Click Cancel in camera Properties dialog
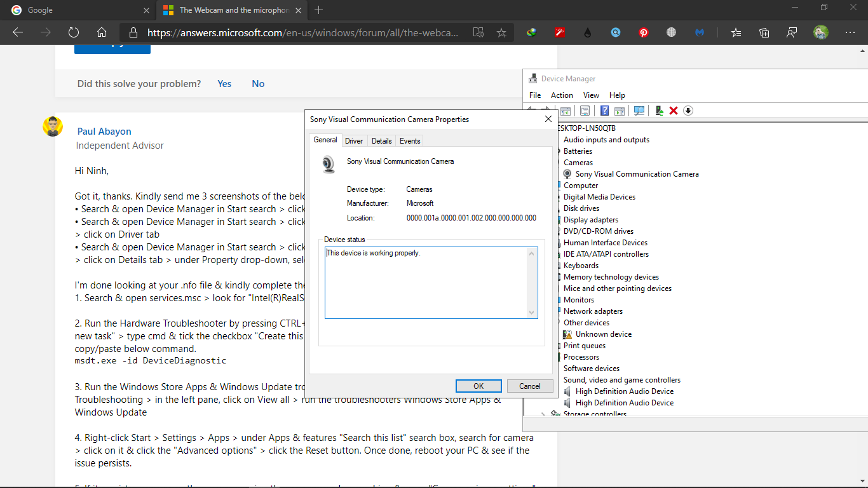Image resolution: width=868 pixels, height=488 pixels. [529, 386]
